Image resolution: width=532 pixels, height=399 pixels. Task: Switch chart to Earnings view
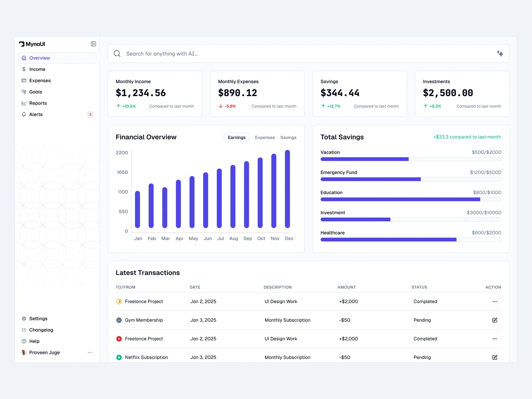click(236, 137)
